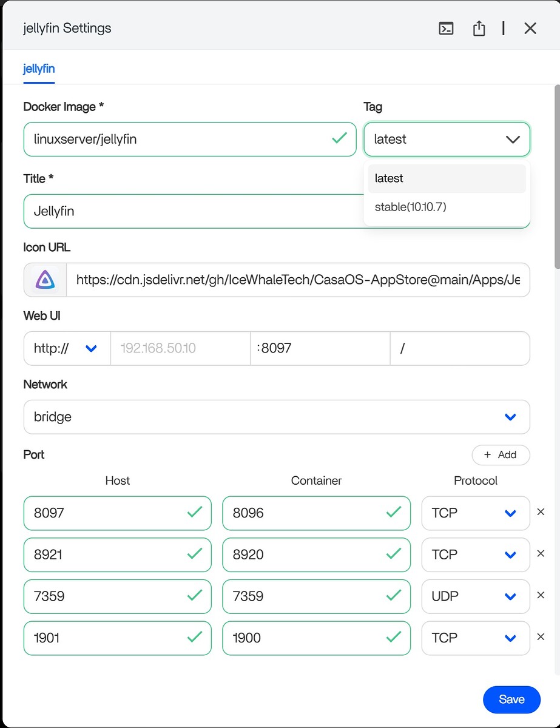560x728 pixels.
Task: Open protocol dropdown for port 1901 row
Action: pos(476,638)
